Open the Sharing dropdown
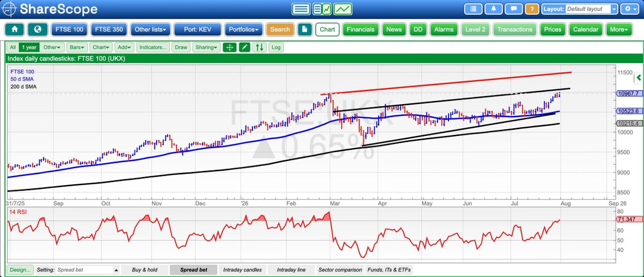The image size is (644, 277). click(207, 47)
